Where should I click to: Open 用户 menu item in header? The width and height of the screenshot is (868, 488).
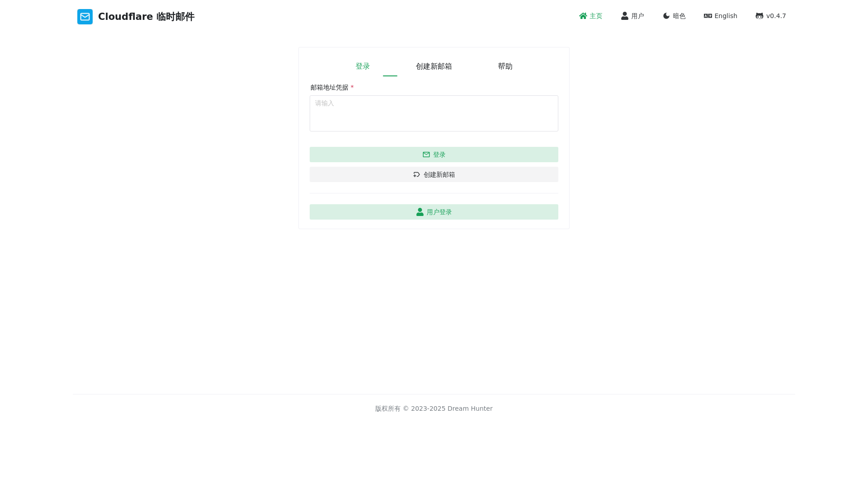coord(637,16)
